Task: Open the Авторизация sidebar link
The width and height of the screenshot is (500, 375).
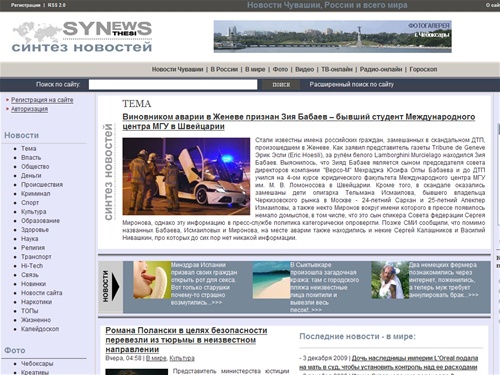Action: tap(29, 109)
